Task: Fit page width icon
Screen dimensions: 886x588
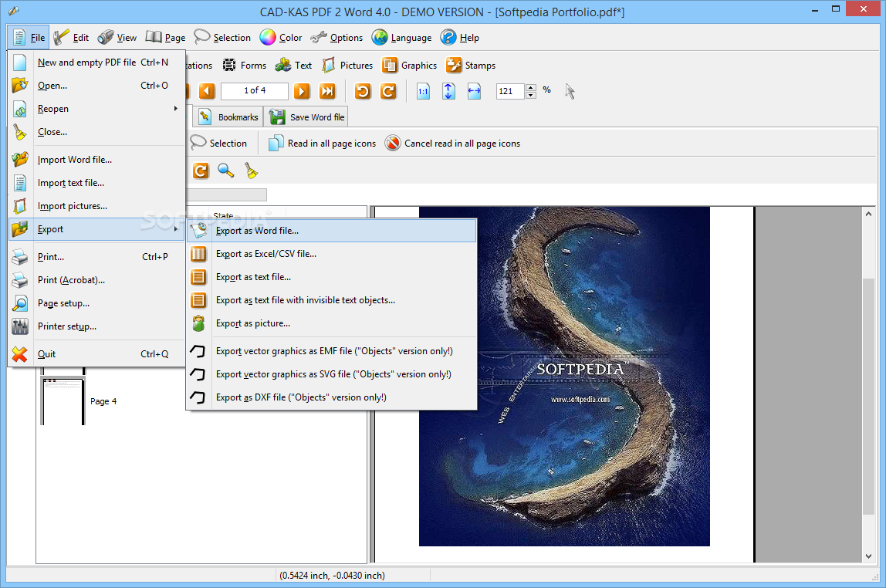Action: click(x=474, y=91)
